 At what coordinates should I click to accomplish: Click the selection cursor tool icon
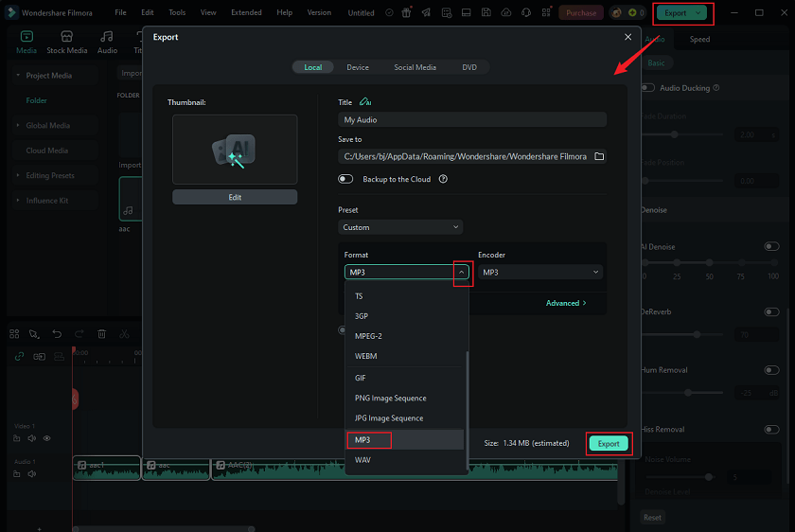[x=34, y=334]
